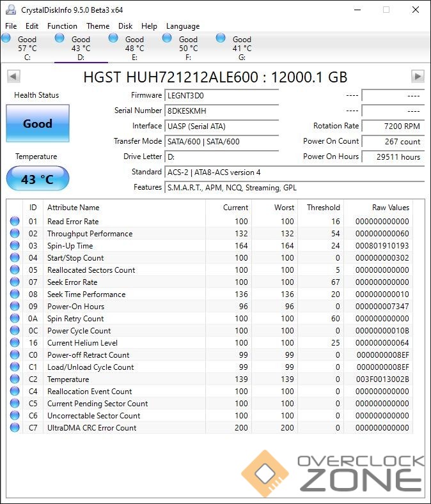Open the Function menu
431x504 pixels.
[x=62, y=26]
